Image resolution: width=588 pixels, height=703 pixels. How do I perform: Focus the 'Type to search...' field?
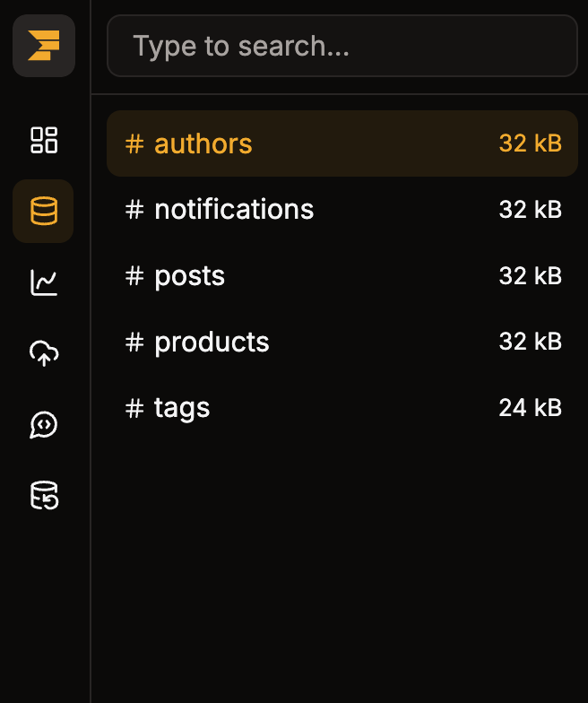tap(342, 46)
